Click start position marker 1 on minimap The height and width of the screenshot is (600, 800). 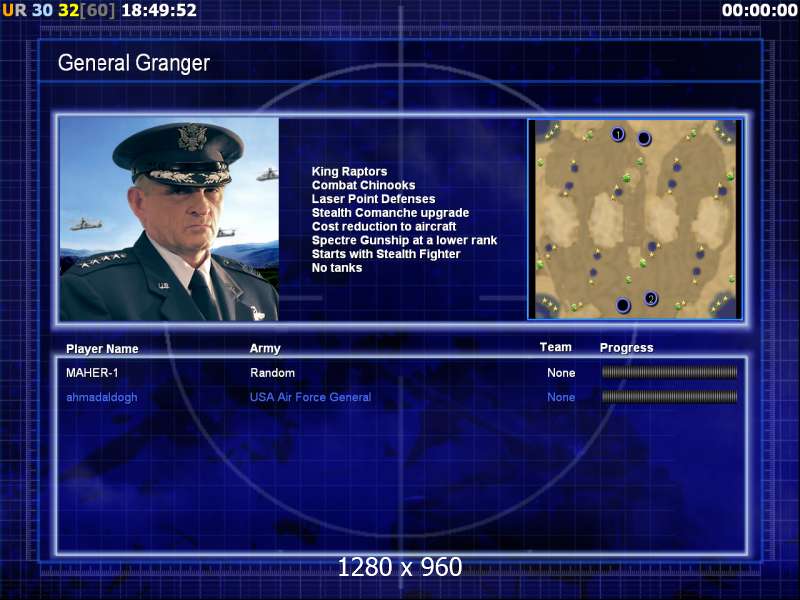click(x=618, y=134)
